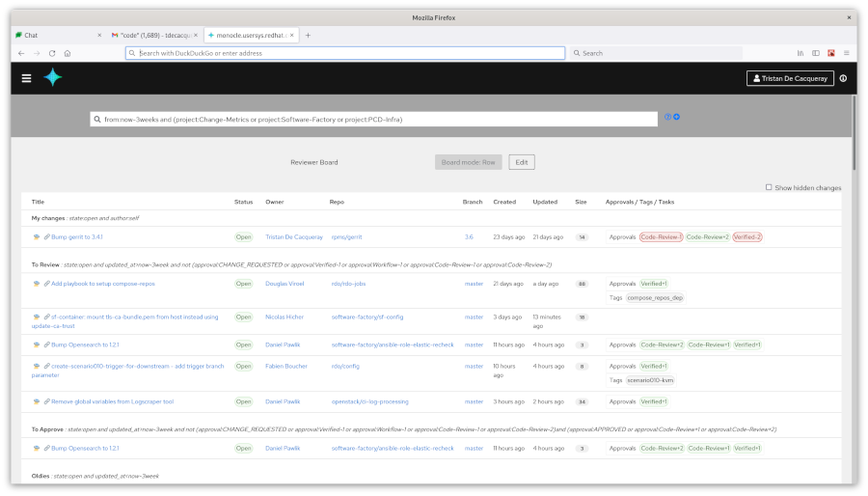Screen dimensions: 868x496
Task: Click the Reviewer Board heading
Action: click(x=313, y=162)
